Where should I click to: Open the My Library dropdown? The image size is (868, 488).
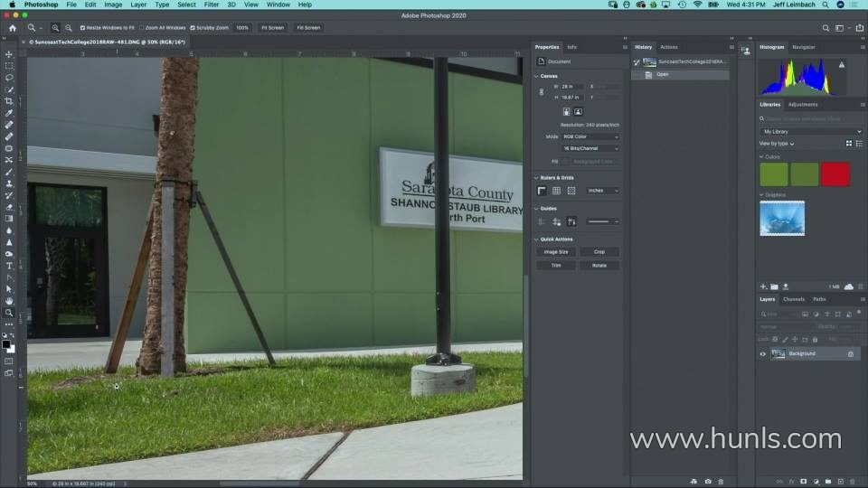(x=811, y=132)
